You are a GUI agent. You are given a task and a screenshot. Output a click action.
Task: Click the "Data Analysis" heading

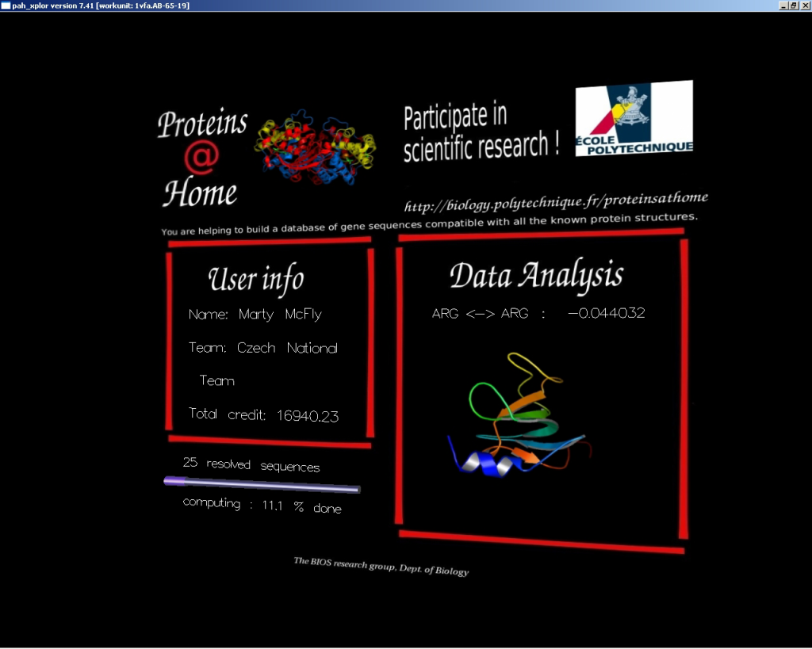tap(536, 275)
